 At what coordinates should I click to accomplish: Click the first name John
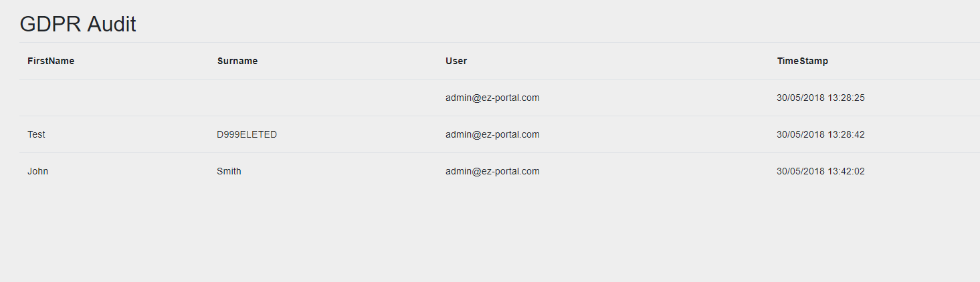(37, 171)
